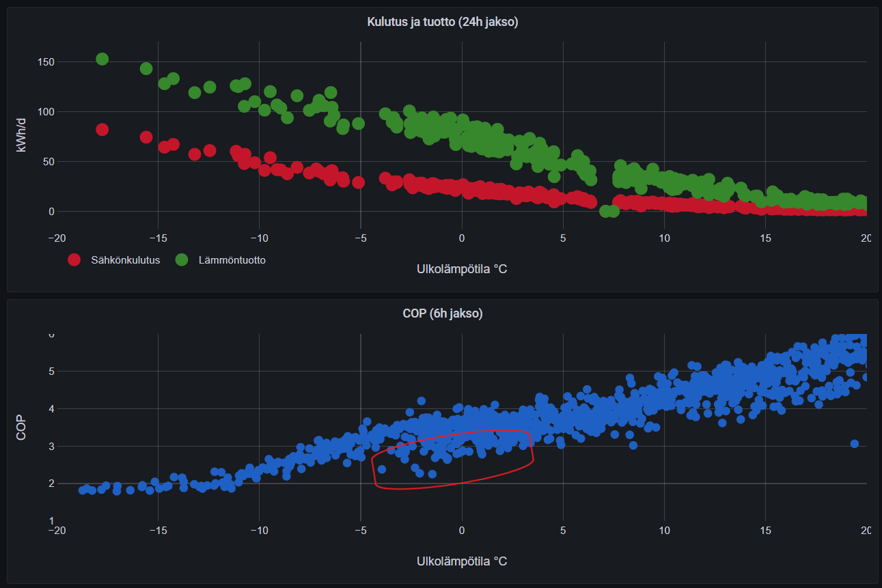Screen dimensions: 882x588
Task: Click the red Sähkönkulutus legend marker
Action: click(74, 260)
